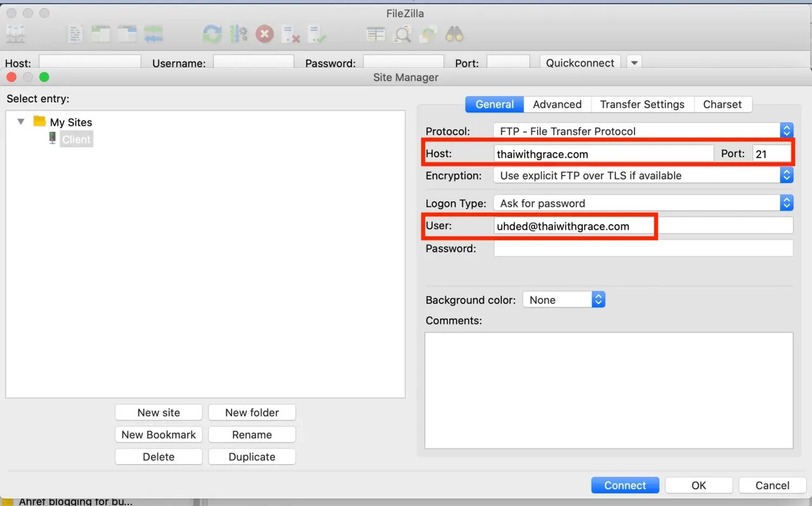Click the cancel current operation icon

point(265,34)
